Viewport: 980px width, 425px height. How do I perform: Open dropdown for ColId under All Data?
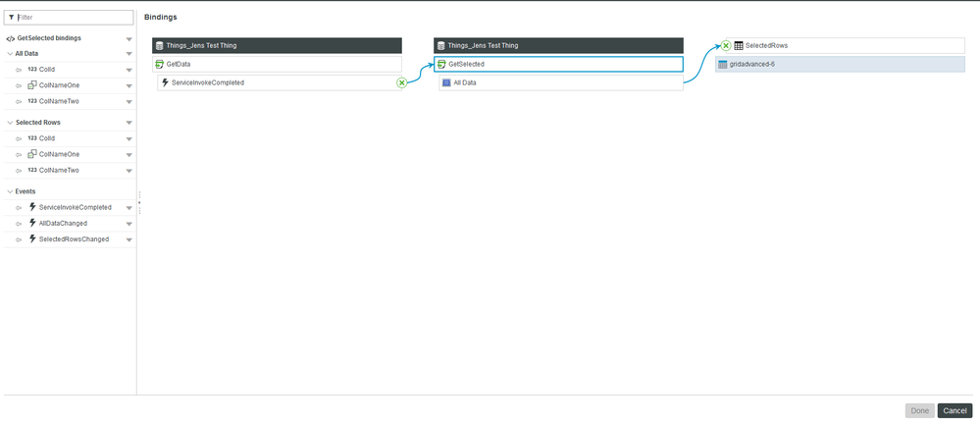[x=129, y=70]
